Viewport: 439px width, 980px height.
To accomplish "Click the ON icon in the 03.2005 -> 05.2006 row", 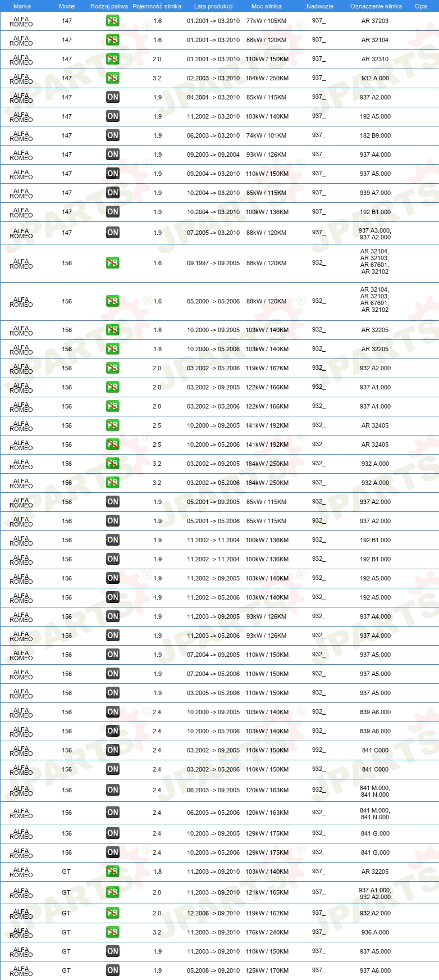I will pyautogui.click(x=113, y=693).
